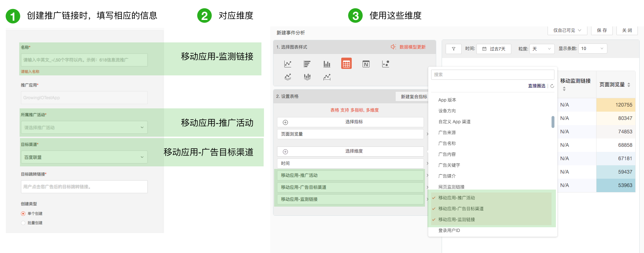Select the scatter bubble chart icon

pyautogui.click(x=385, y=64)
